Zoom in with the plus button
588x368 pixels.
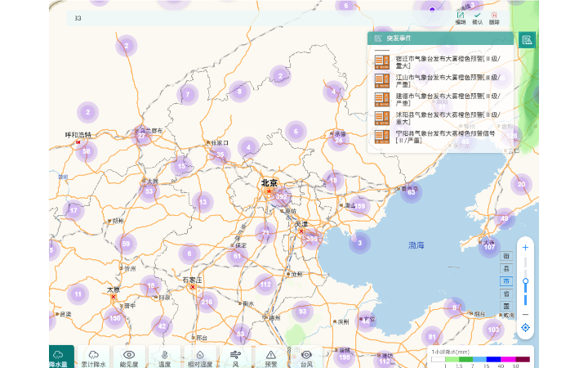[x=525, y=247]
